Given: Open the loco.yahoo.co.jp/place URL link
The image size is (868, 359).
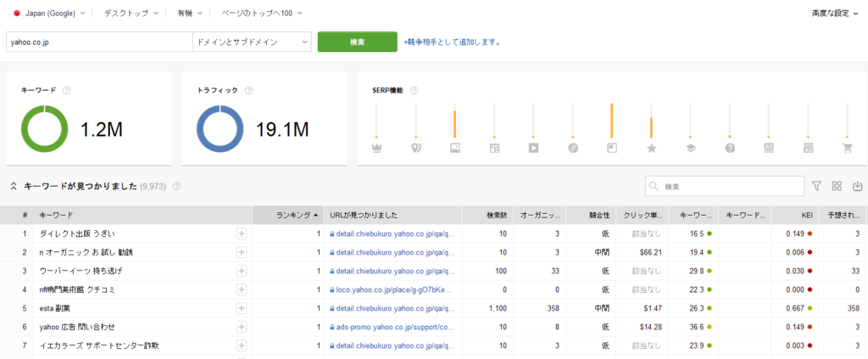Looking at the screenshot, I should click(395, 289).
